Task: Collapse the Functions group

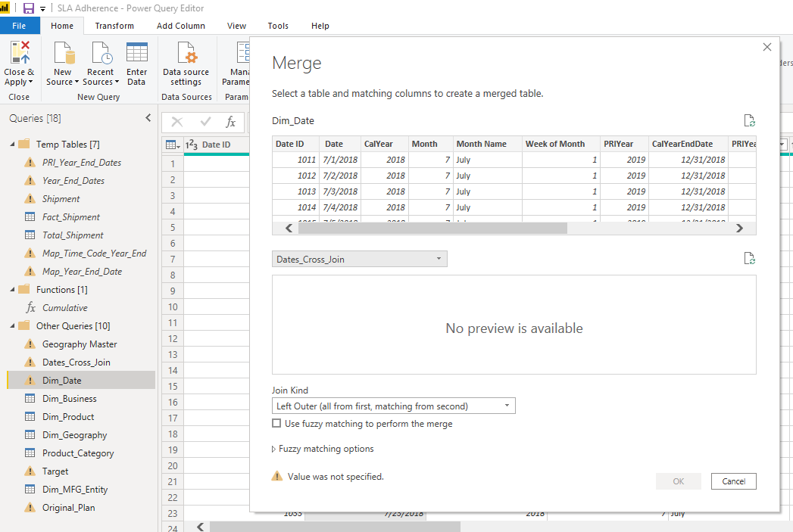Action: coord(13,290)
